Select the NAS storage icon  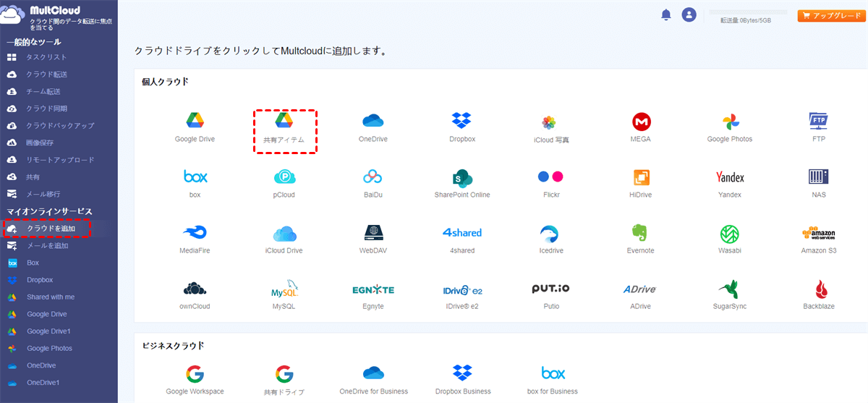[x=818, y=177]
